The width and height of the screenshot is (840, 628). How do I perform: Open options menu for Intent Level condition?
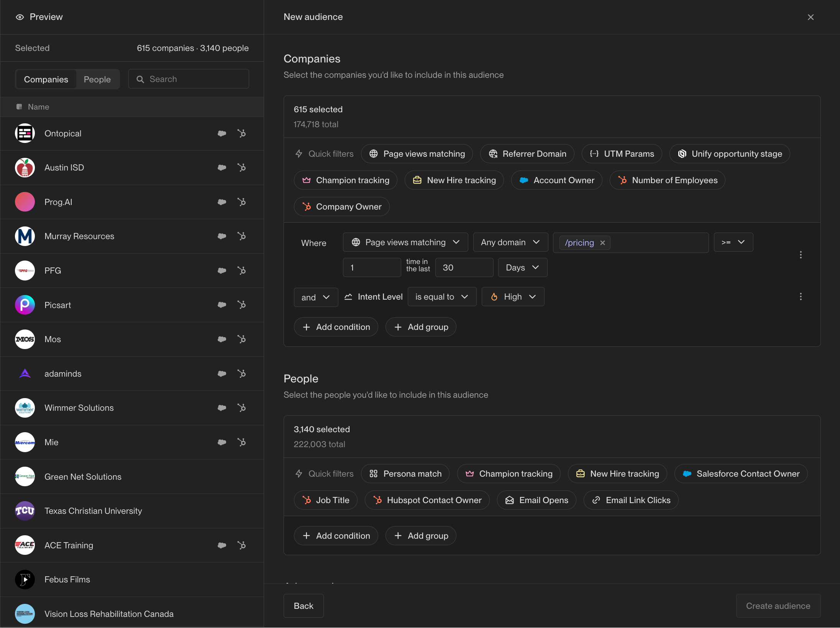(x=801, y=297)
